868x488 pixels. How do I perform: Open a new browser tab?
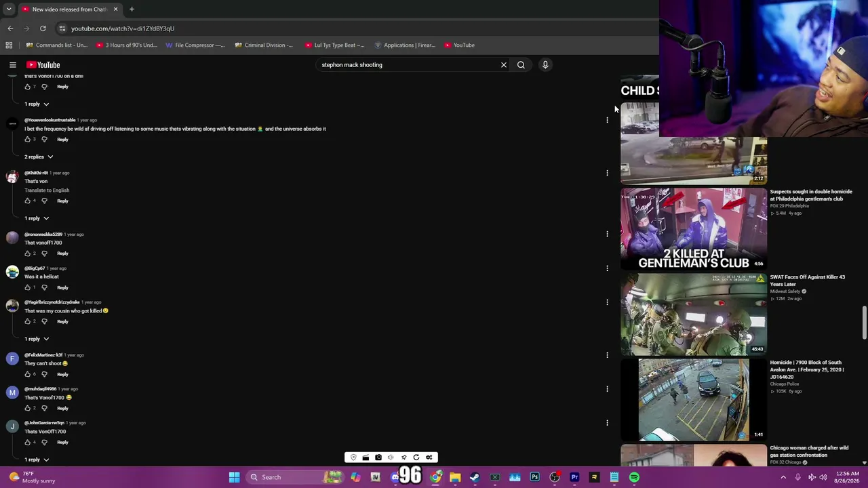pyautogui.click(x=132, y=9)
